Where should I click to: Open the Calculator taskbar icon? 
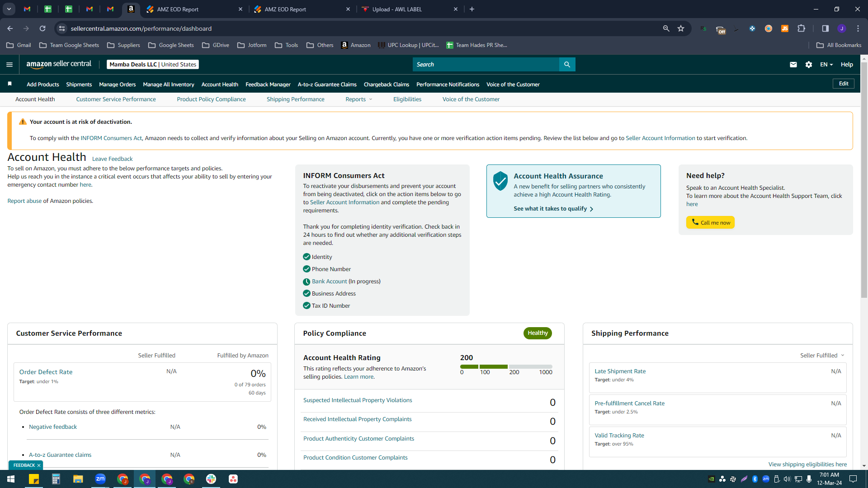point(56,479)
